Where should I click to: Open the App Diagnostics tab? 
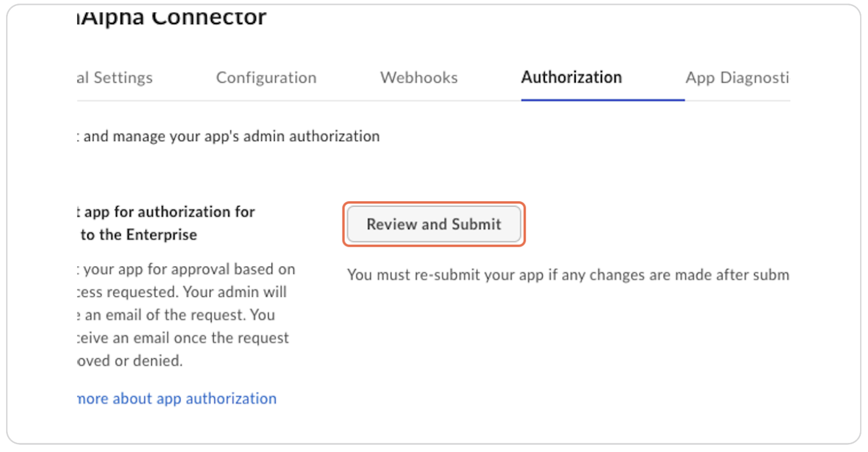click(736, 78)
